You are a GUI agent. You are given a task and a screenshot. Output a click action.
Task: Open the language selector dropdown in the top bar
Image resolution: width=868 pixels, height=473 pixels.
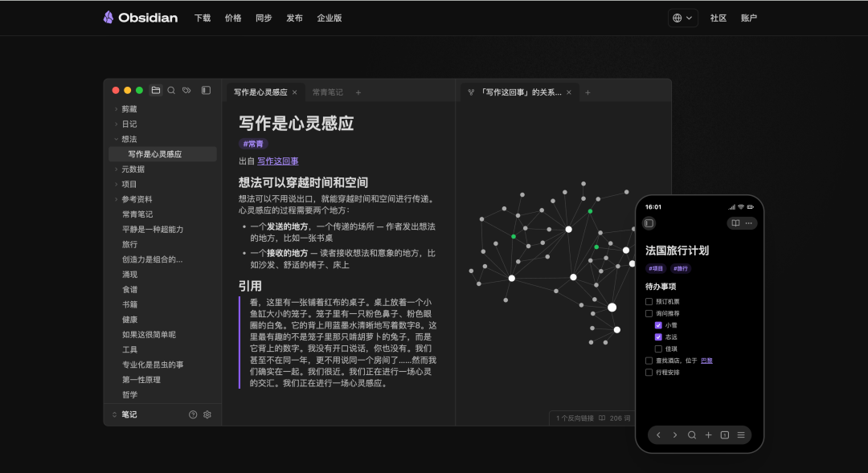[x=682, y=17]
